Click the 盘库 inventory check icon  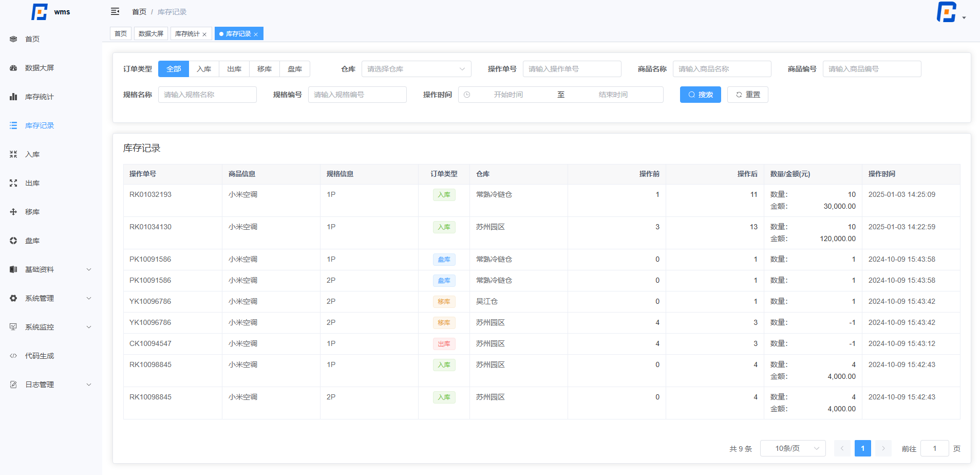13,241
